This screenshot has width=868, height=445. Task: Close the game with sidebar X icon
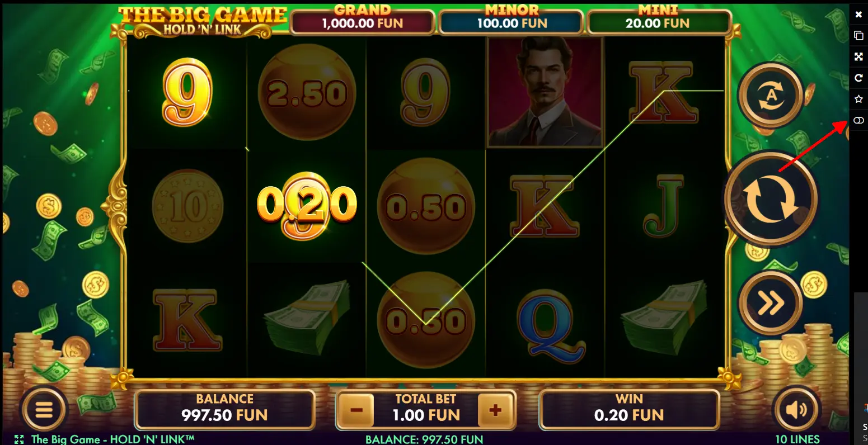tap(858, 15)
